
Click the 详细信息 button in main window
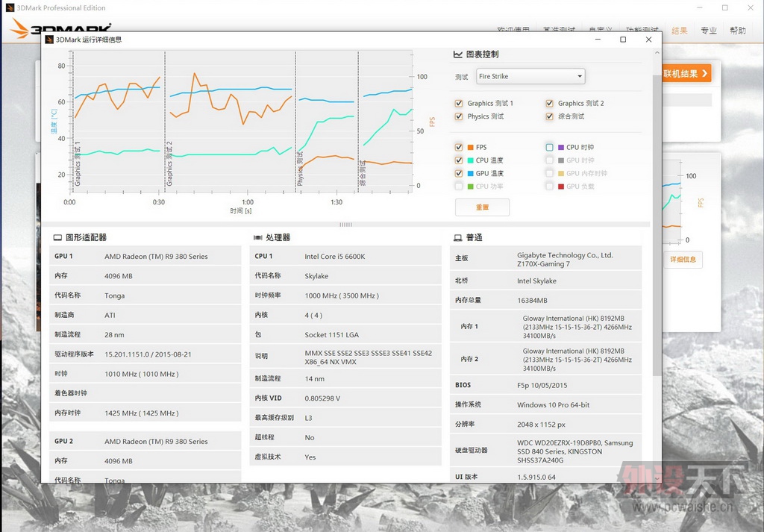click(683, 260)
